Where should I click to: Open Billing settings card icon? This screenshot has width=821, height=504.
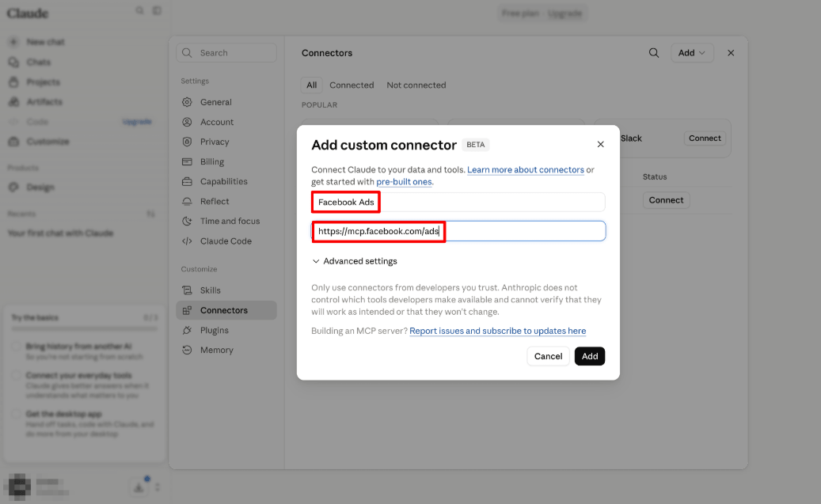click(x=187, y=161)
